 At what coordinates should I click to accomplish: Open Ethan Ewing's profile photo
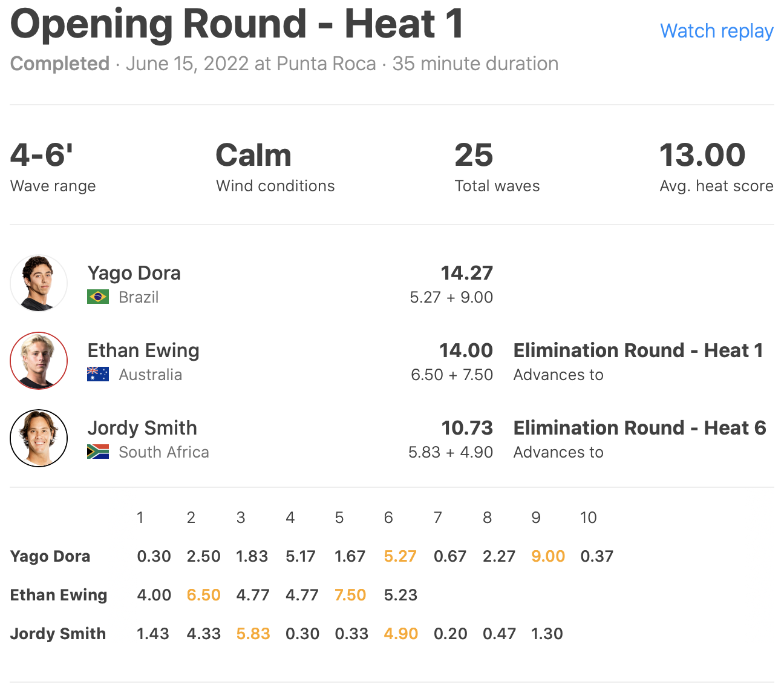pyautogui.click(x=39, y=361)
